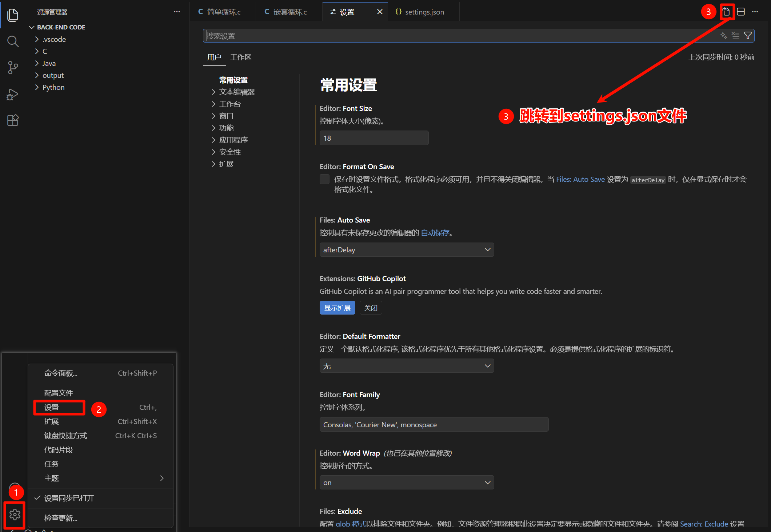Image resolution: width=771 pixels, height=532 pixels.
Task: Choose 配置文件 from the menu
Action: pos(100,393)
